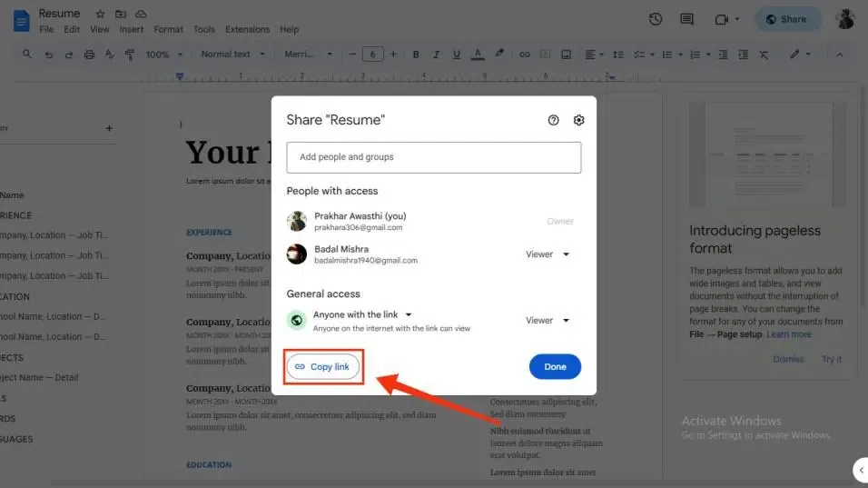868x488 pixels.
Task: Click Dismiss in pageless format card
Action: (x=788, y=359)
